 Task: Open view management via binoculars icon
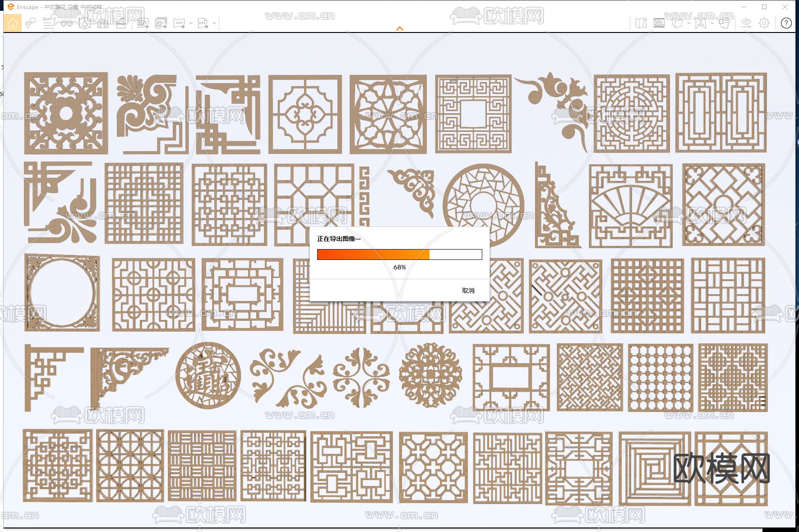pos(66,23)
